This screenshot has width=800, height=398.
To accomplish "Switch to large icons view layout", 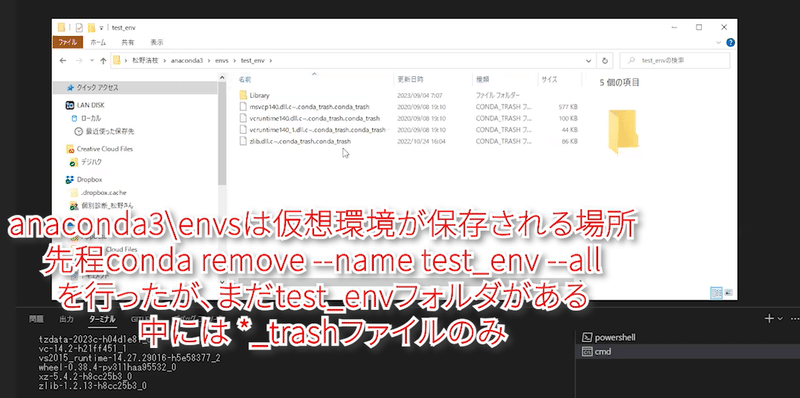I will [728, 292].
